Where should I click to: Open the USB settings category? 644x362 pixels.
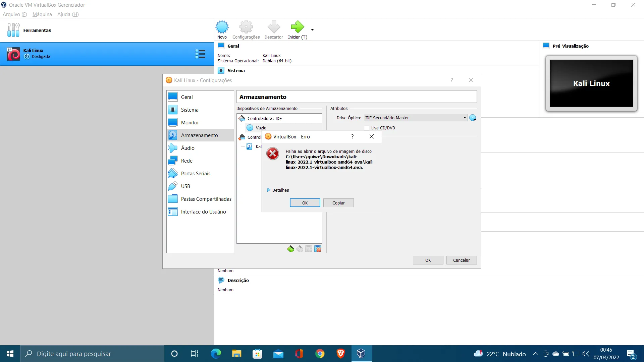185,186
